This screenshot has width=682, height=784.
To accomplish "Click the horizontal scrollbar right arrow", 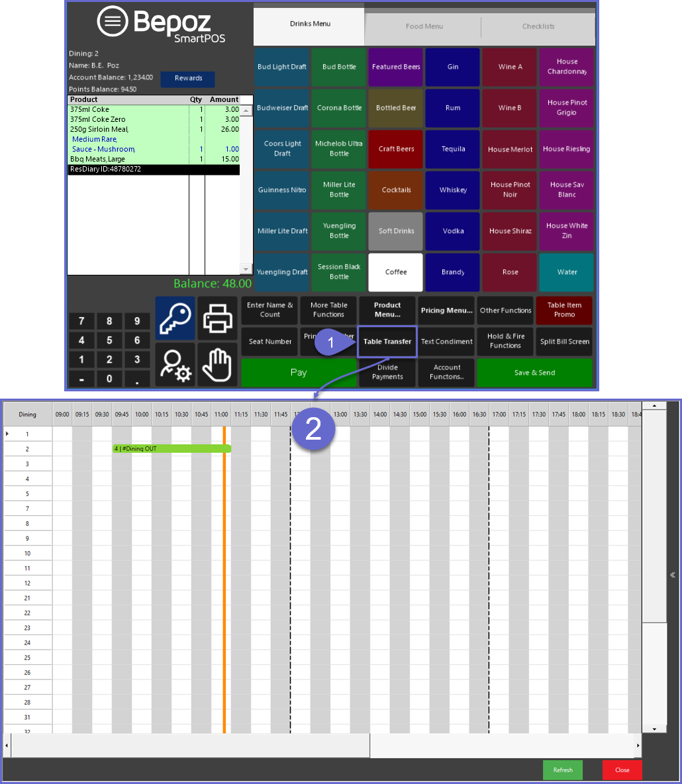I will (x=638, y=746).
